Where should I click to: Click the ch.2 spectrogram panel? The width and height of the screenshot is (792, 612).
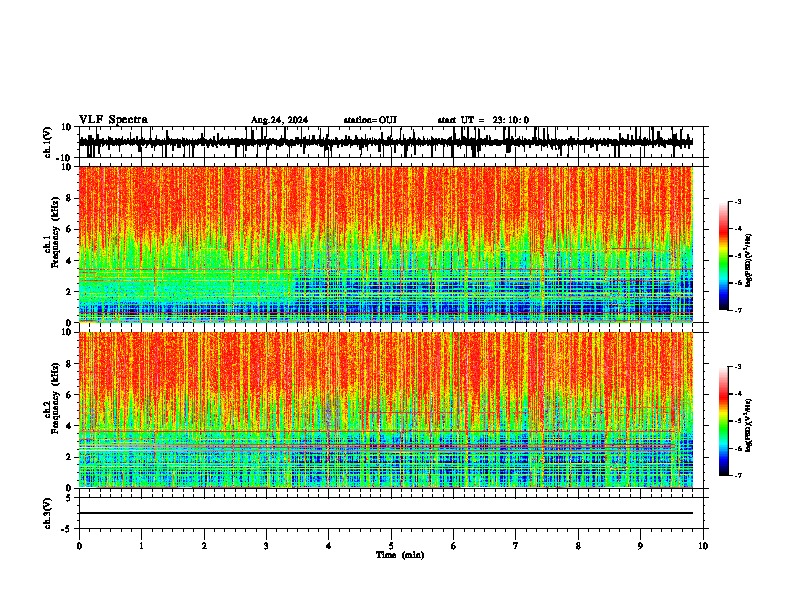(386, 410)
